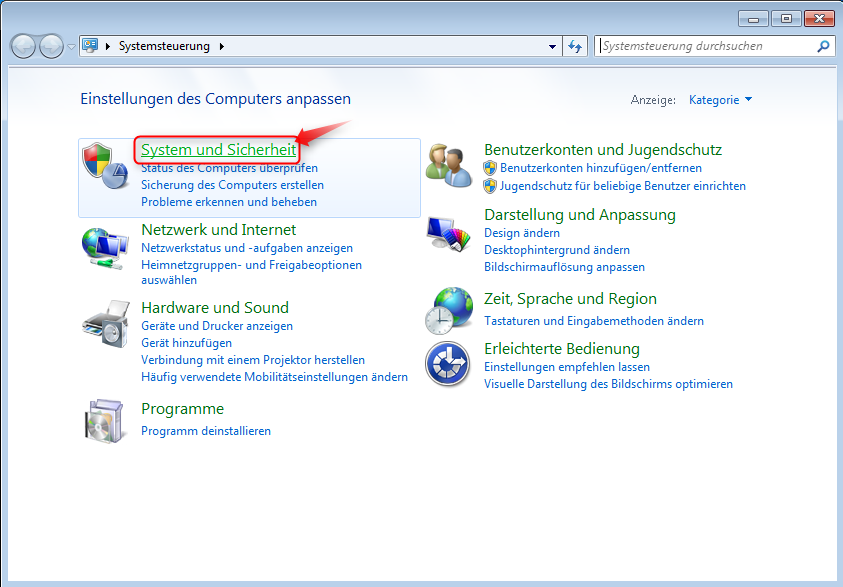Click the refresh icon beside the address bar
The height and width of the screenshot is (587, 843).
(x=574, y=45)
